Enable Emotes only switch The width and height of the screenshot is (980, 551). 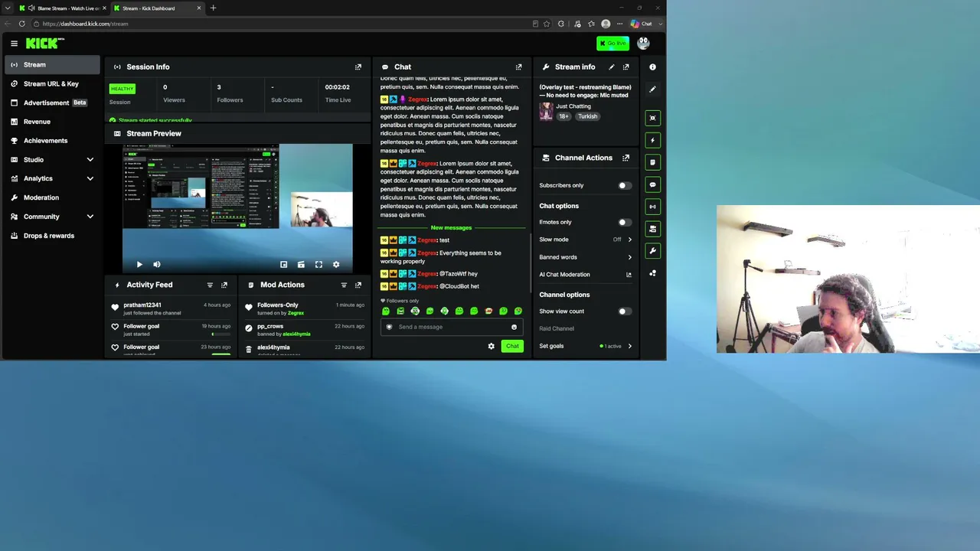coord(625,222)
